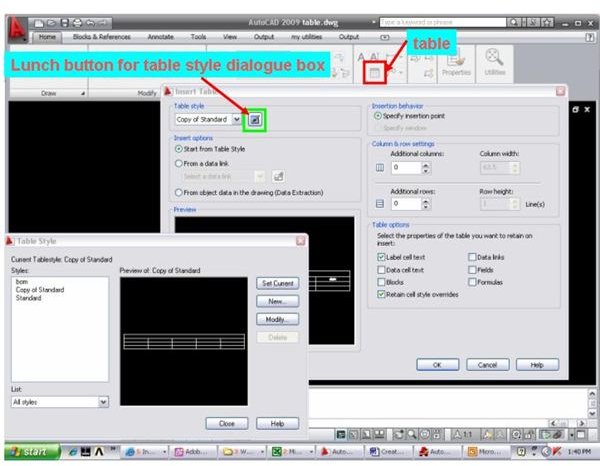Open the InfoCenter search field arrow

[x=373, y=23]
